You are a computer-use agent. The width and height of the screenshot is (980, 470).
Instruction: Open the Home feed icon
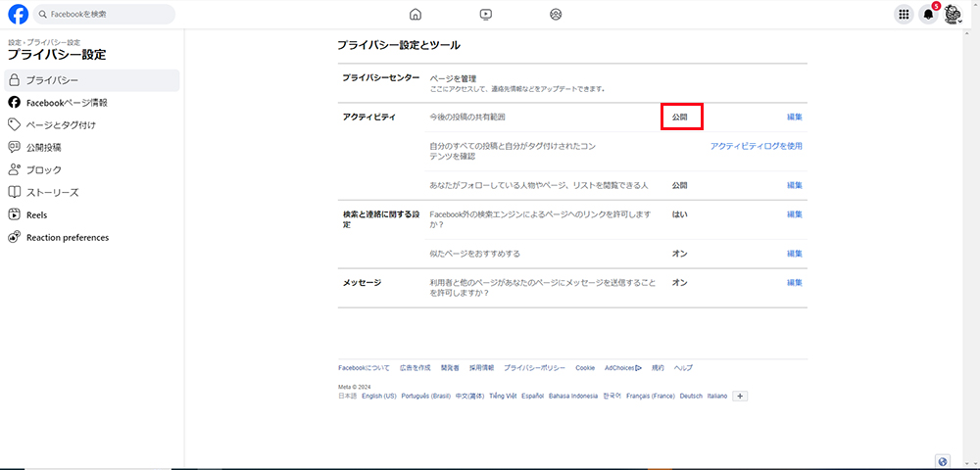(415, 15)
